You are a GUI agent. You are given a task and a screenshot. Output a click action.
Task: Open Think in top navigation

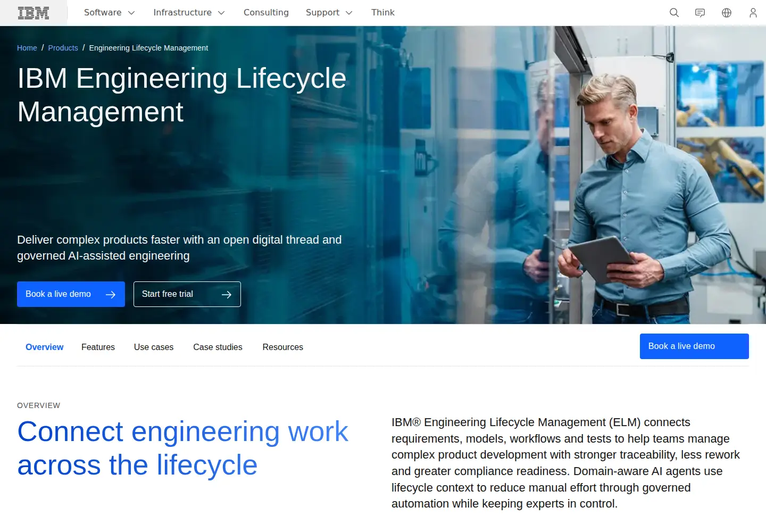click(x=383, y=13)
